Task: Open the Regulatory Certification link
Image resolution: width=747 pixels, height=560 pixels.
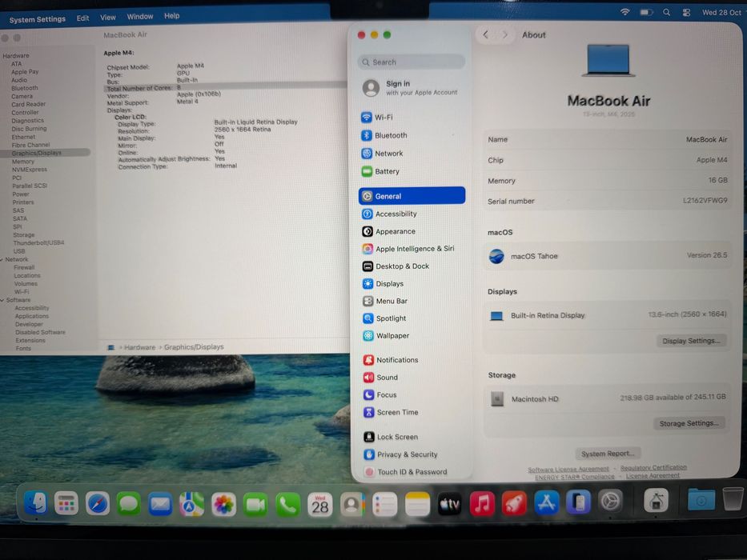Action: (653, 468)
